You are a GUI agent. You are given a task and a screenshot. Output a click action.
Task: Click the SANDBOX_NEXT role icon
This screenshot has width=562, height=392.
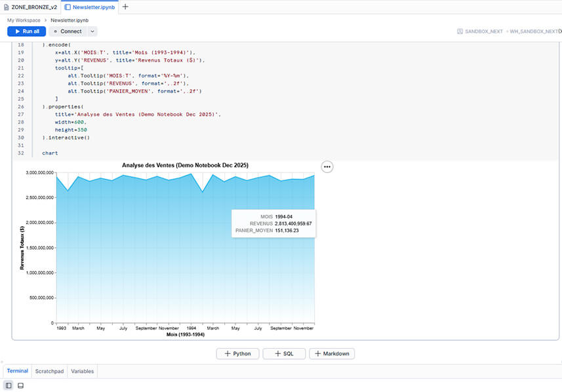coord(460,31)
